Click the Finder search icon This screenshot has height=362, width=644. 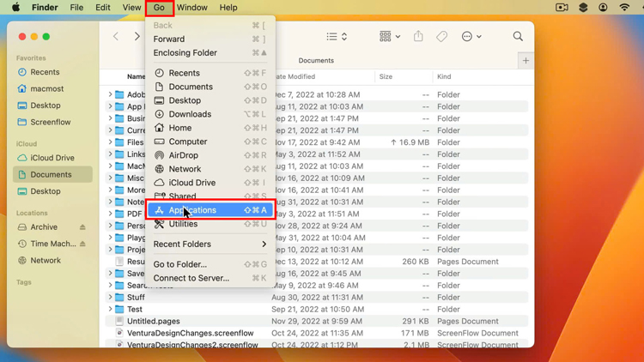pyautogui.click(x=518, y=37)
